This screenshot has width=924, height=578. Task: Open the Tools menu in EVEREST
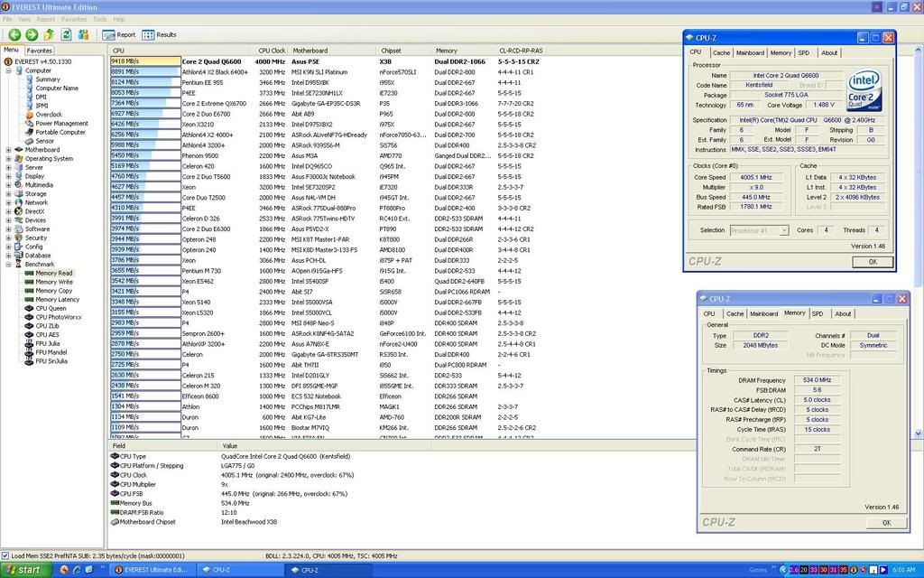tap(100, 20)
